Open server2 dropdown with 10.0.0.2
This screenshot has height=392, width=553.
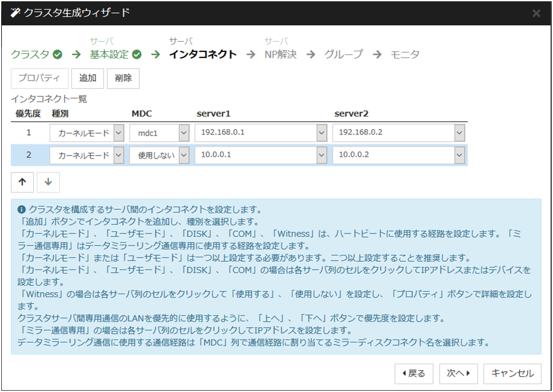point(459,156)
